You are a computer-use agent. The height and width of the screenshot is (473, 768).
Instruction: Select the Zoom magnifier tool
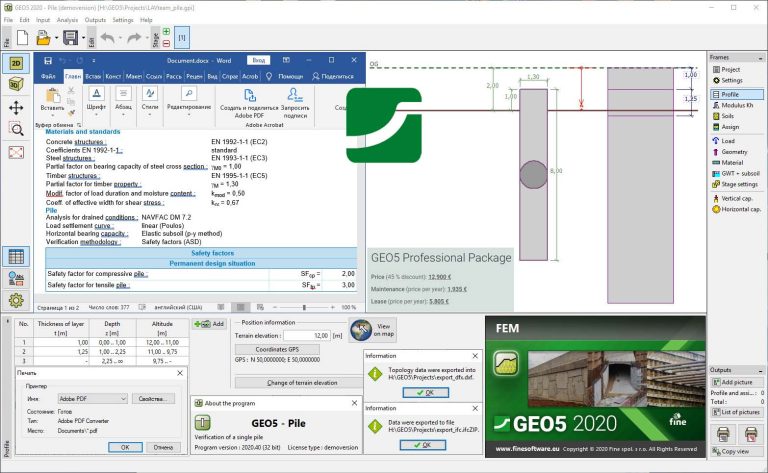[16, 129]
